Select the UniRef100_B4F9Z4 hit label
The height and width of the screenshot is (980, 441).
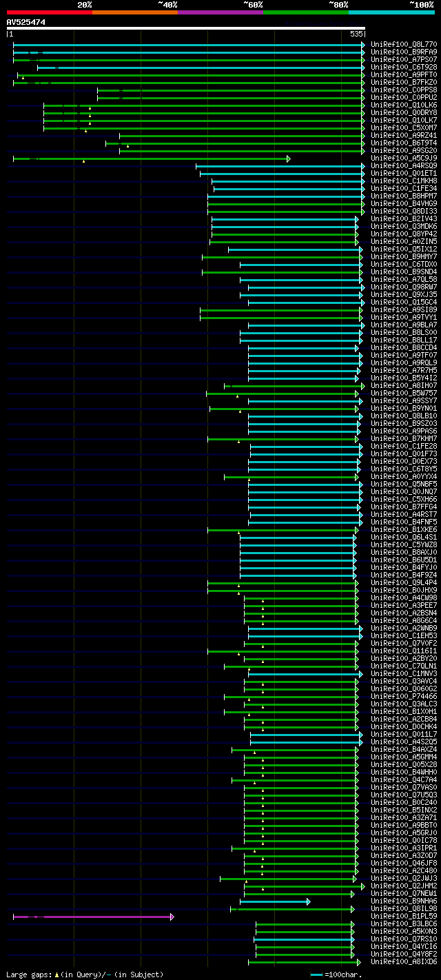404,575
